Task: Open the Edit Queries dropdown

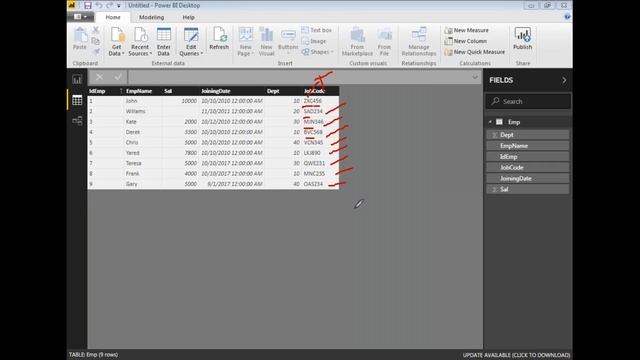Action: coord(191,41)
